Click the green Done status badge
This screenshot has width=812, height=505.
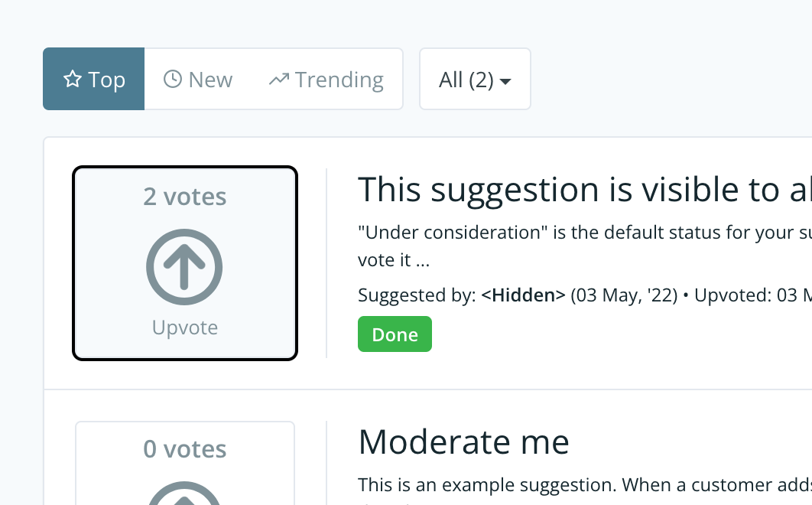click(x=395, y=334)
